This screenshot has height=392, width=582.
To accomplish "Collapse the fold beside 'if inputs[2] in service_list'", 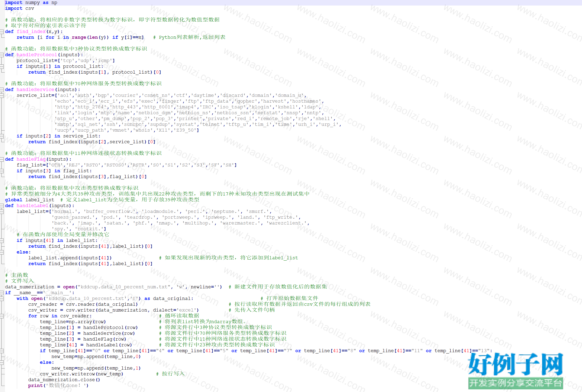I will pyautogui.click(x=2, y=136).
